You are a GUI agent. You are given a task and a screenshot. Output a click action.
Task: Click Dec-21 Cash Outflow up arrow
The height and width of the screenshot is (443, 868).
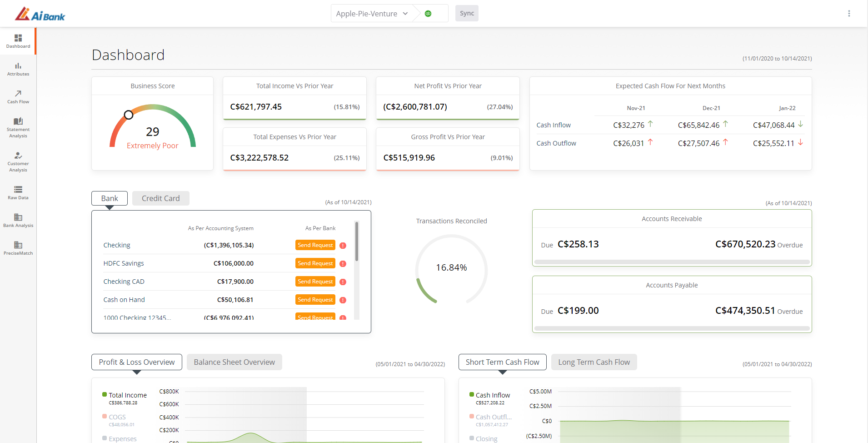click(x=725, y=142)
